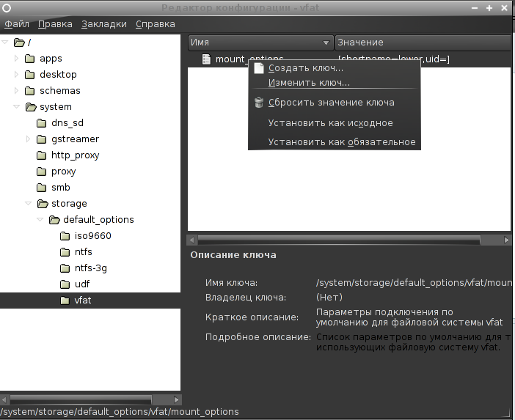Click the proxy folder icon
Image resolution: width=515 pixels, height=420 pixels.
coord(41,172)
